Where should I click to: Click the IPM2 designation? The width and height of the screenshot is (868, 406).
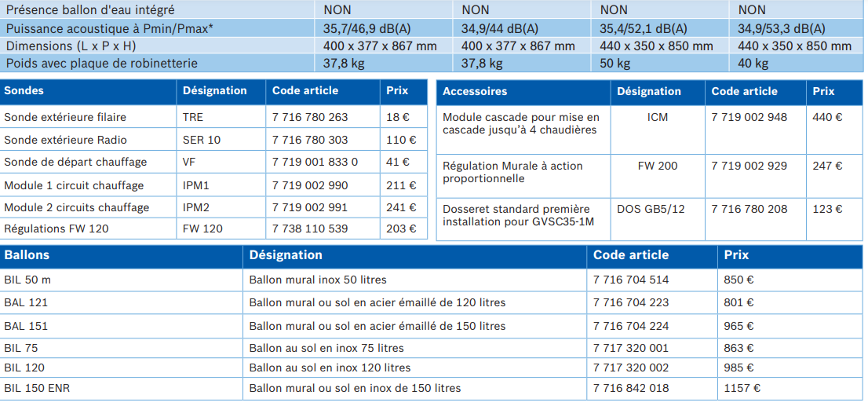(x=196, y=207)
